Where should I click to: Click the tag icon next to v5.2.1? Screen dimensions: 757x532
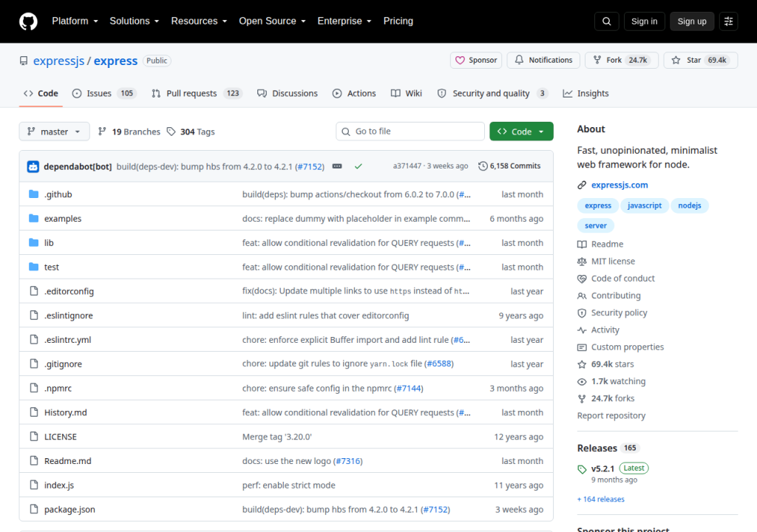click(x=582, y=468)
